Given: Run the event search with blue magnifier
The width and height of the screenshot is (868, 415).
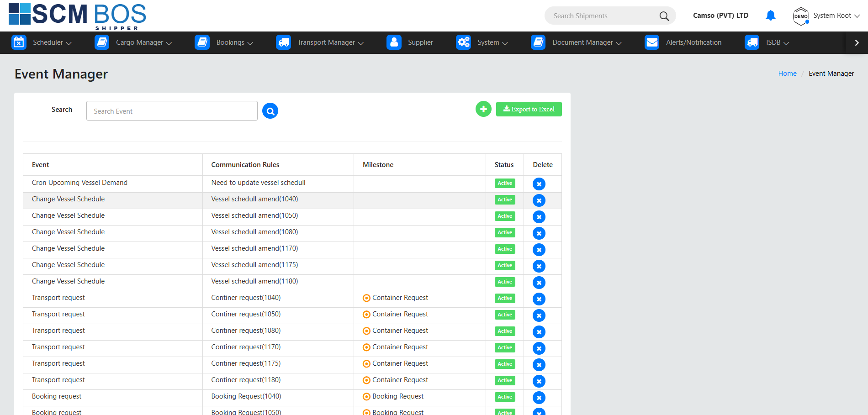Looking at the screenshot, I should (x=270, y=111).
